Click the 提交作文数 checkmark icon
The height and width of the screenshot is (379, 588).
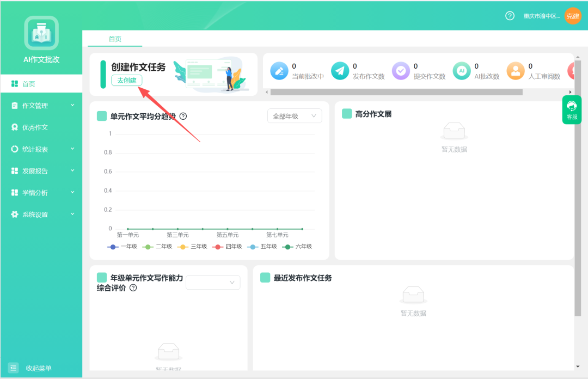pos(401,71)
